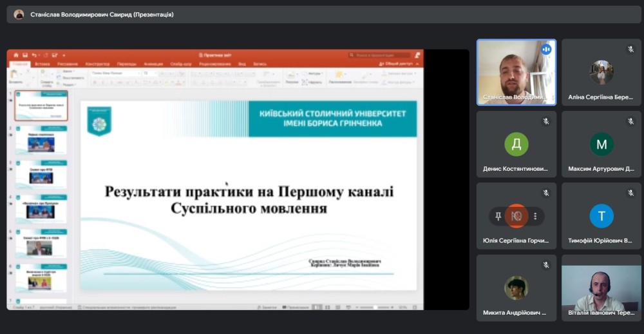Adjust the zoom slider in PowerPoint status bar
Viewport: 644px width, 334px height.
[x=375, y=308]
